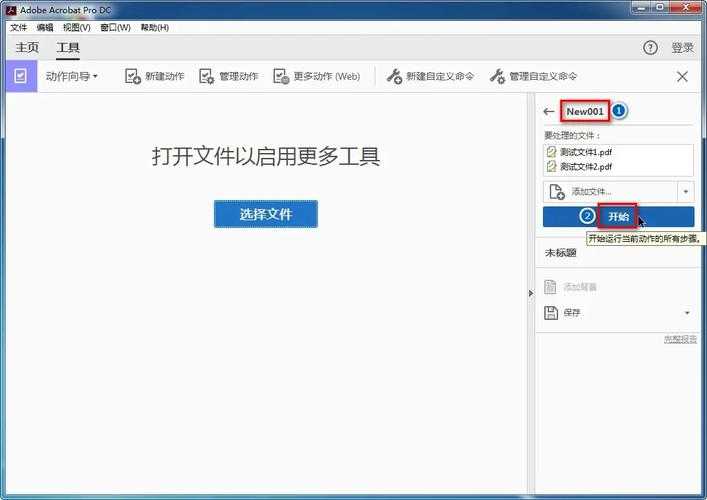Click the 保存 (Save) floppy disk icon
Viewport: 707px width, 500px height.
click(x=551, y=313)
